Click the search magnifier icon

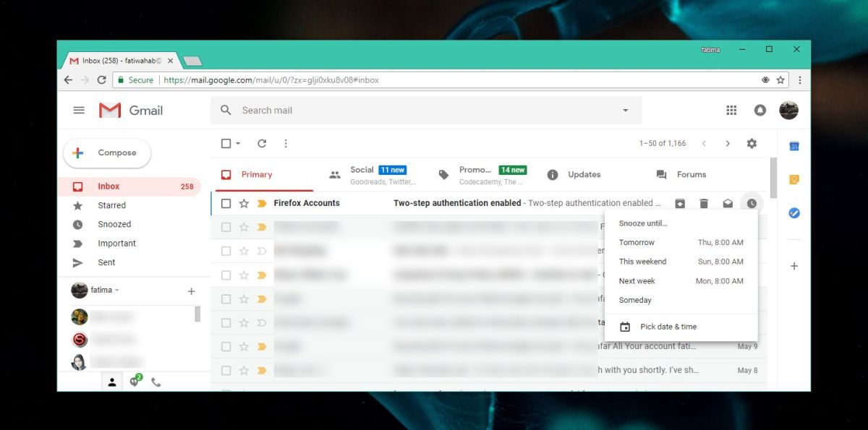226,110
